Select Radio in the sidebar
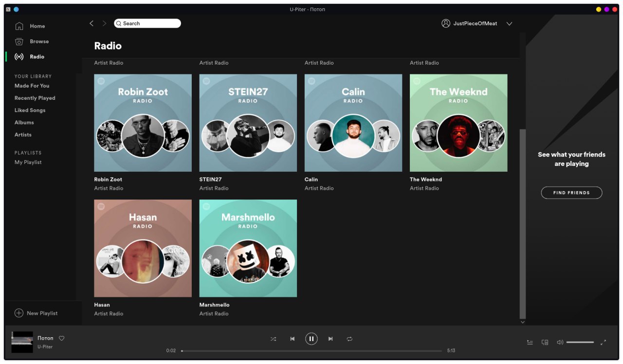 [37, 56]
